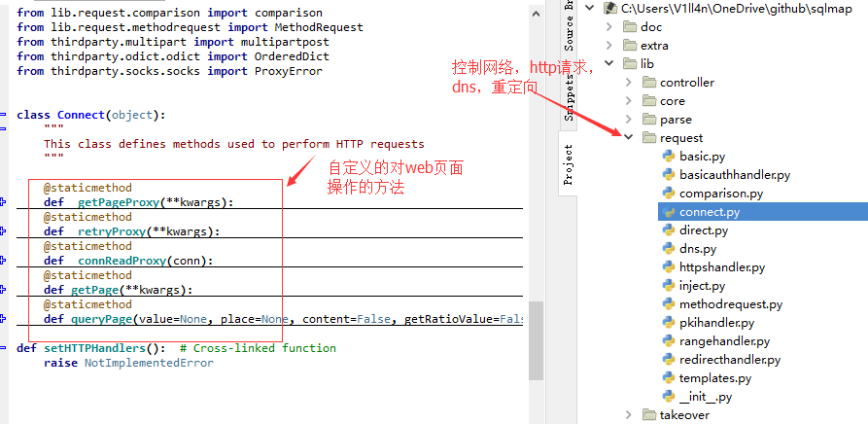Click methodrequest.py Python icon
868x424 pixels.
pyautogui.click(x=670, y=304)
